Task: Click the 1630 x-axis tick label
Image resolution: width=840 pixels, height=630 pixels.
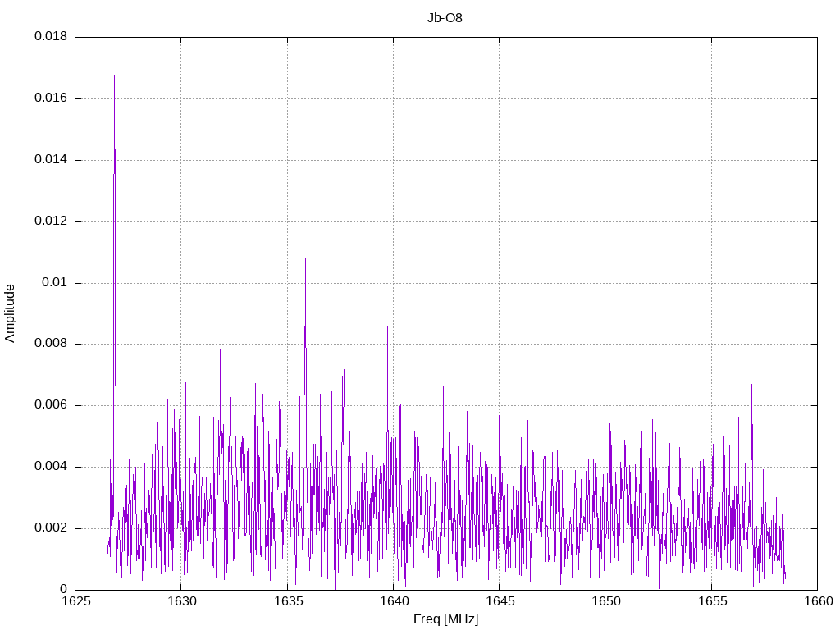Action: point(181,601)
